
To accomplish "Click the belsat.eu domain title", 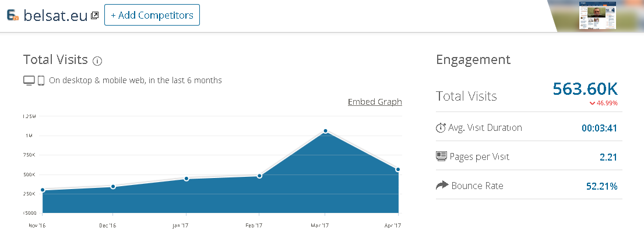I will pos(56,15).
